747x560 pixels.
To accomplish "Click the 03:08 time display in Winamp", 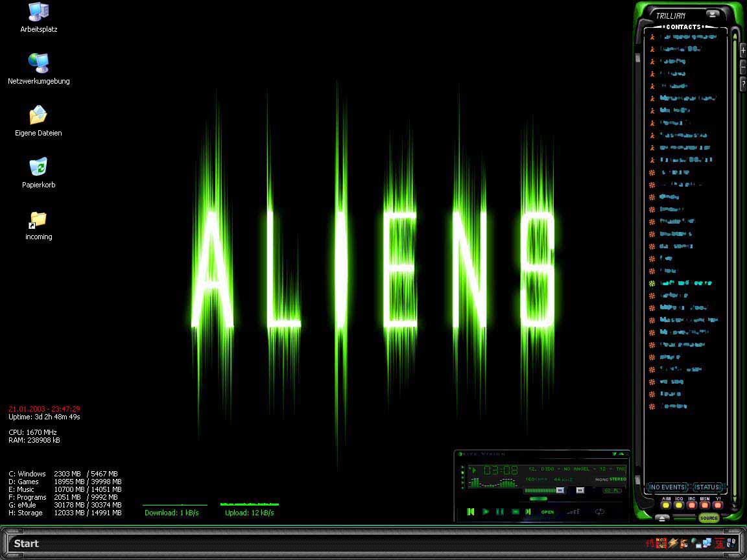I will coord(500,470).
